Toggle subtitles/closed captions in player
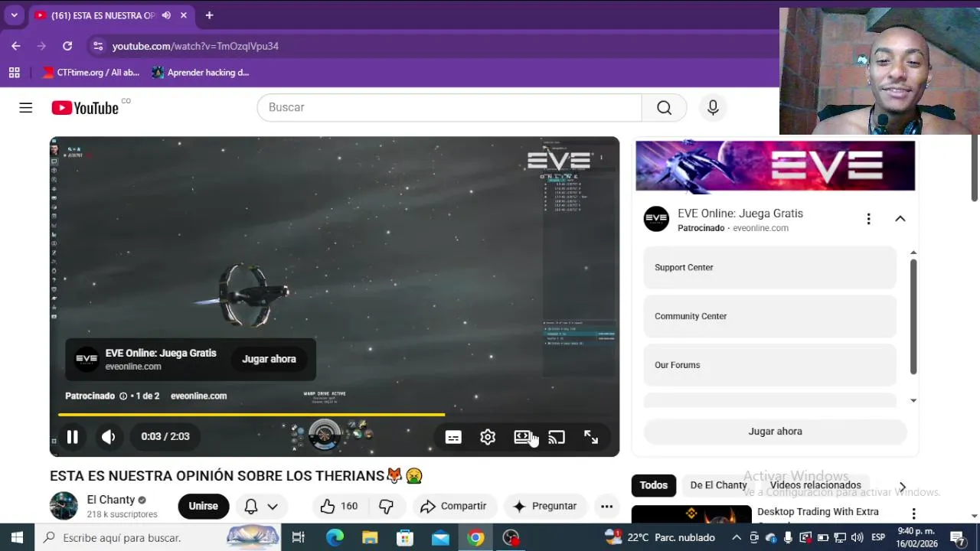 [453, 437]
